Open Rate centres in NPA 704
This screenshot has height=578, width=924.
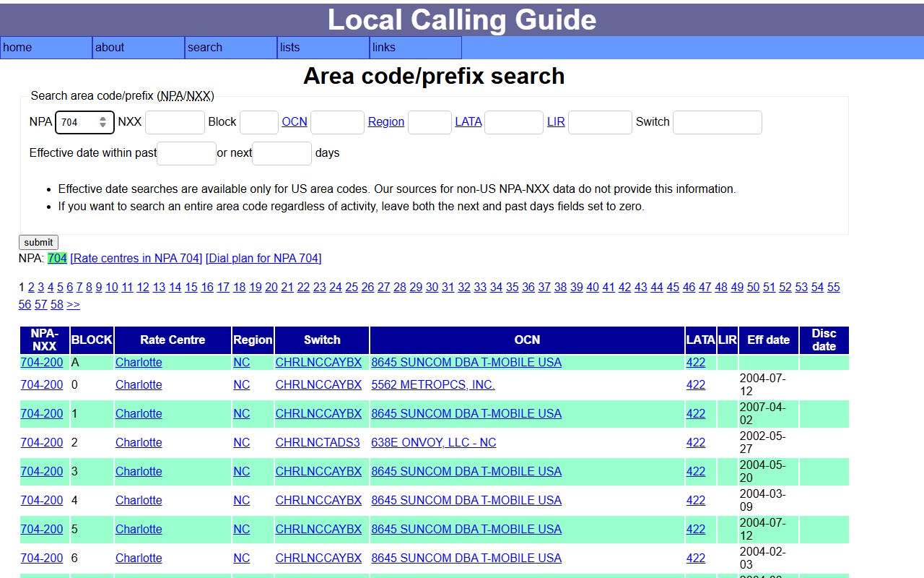pyautogui.click(x=136, y=259)
